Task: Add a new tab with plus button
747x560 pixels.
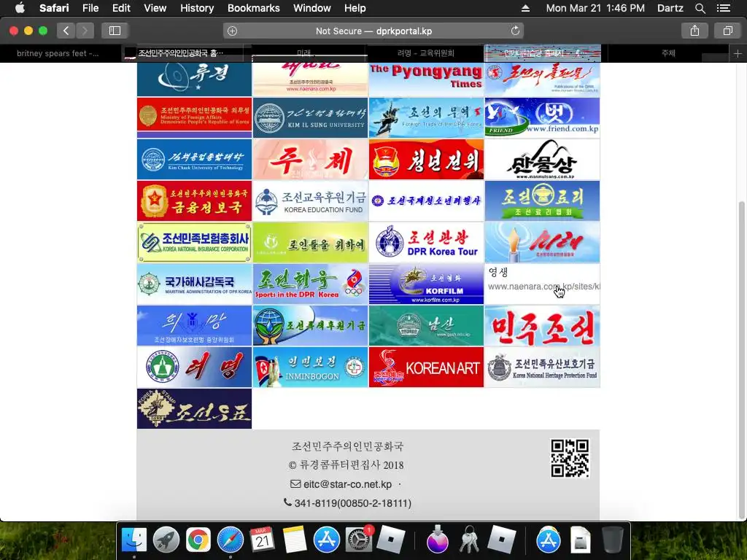Action: pyautogui.click(x=738, y=53)
